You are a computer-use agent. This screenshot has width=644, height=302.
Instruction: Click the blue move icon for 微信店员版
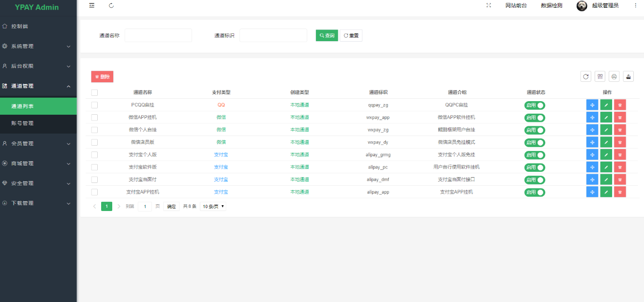pos(592,142)
